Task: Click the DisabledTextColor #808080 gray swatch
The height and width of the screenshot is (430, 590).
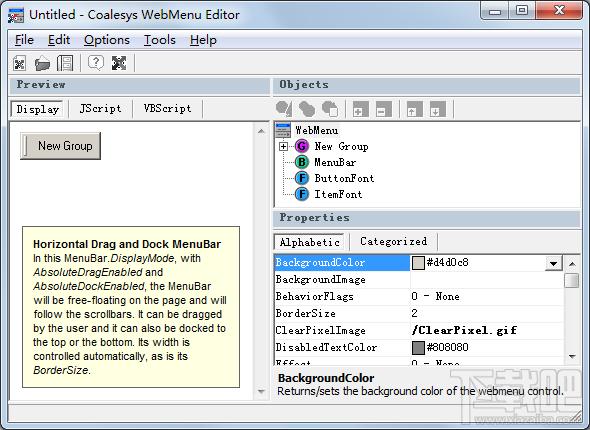Action: 418,347
